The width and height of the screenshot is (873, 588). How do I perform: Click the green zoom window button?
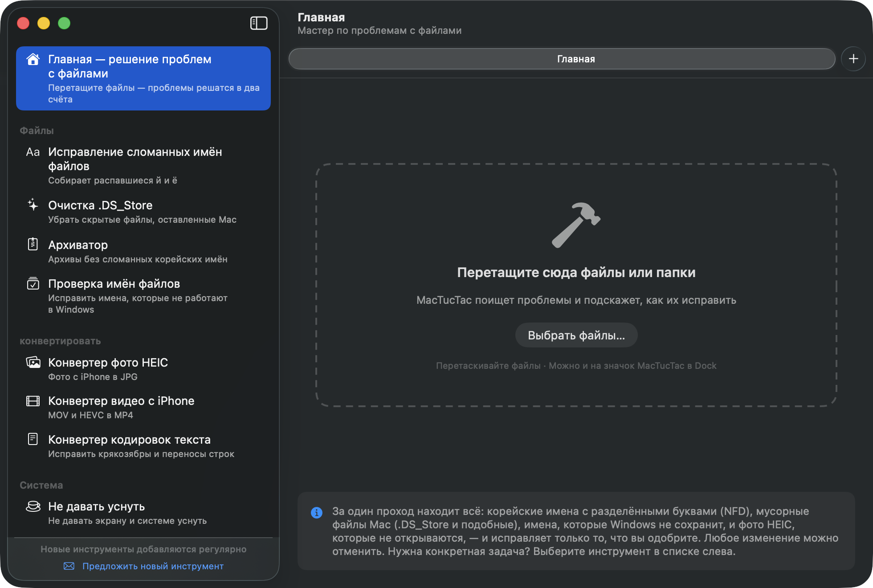pos(64,23)
